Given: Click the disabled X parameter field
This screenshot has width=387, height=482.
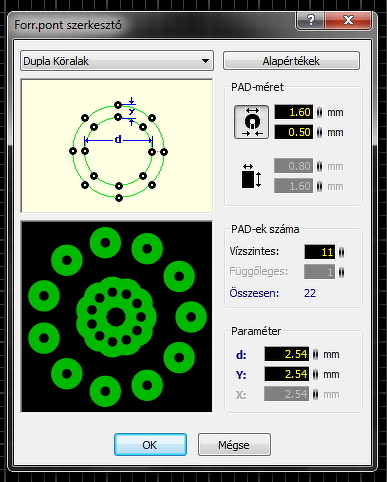Looking at the screenshot, I should [x=287, y=394].
